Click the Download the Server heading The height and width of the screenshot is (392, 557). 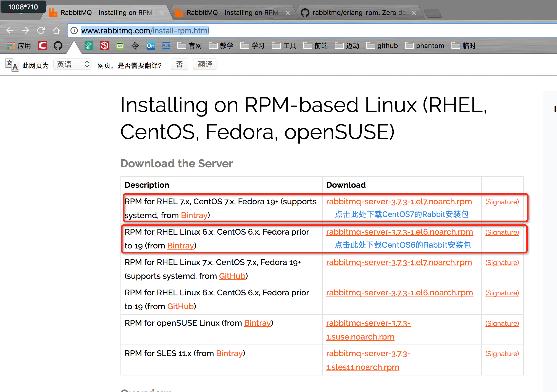pos(177,163)
